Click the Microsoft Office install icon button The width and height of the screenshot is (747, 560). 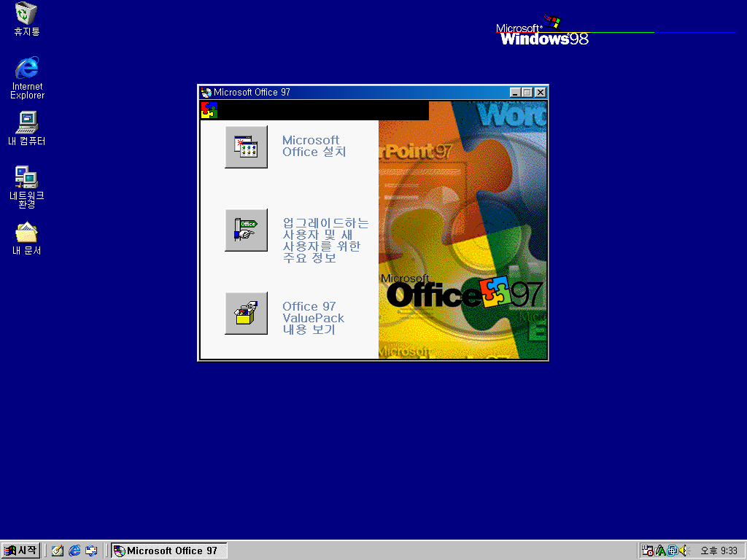246,147
